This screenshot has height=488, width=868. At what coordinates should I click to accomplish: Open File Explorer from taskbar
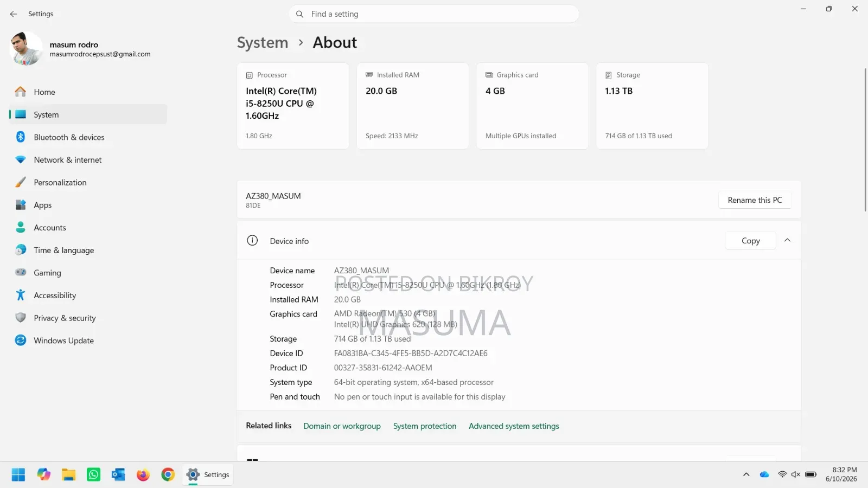point(68,475)
